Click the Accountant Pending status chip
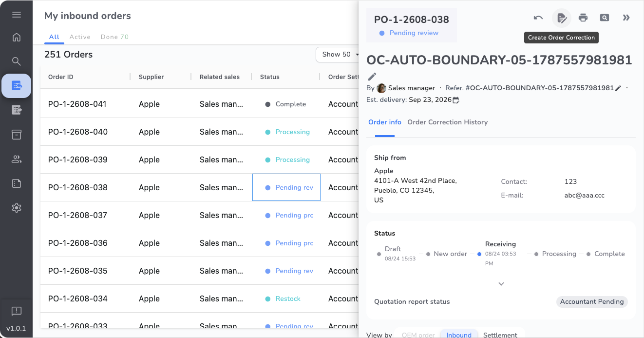644x338 pixels. 592,302
